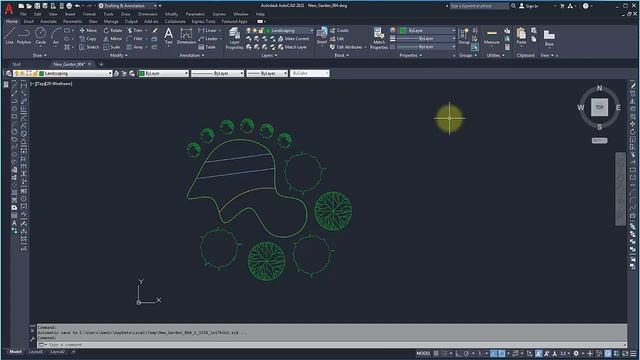Click the Rotate command
This screenshot has height=360, width=640.
click(113, 30)
